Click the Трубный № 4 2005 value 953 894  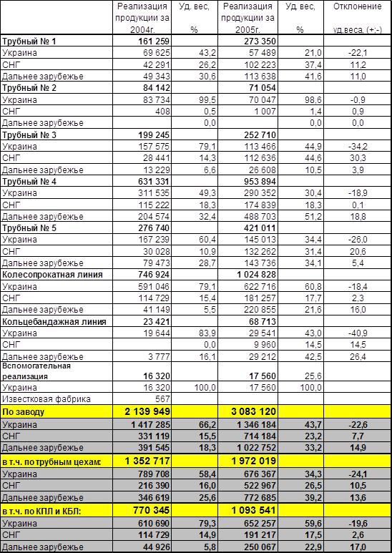tap(248, 181)
